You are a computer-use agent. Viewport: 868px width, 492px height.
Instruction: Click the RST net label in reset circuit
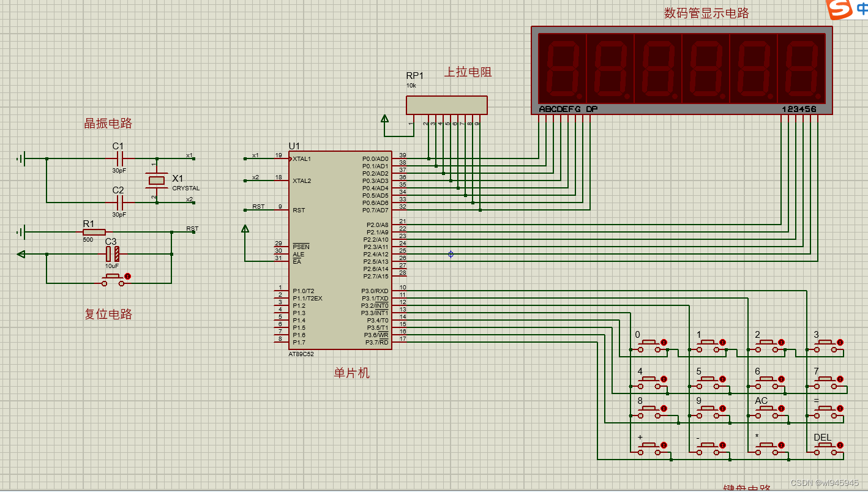point(192,229)
